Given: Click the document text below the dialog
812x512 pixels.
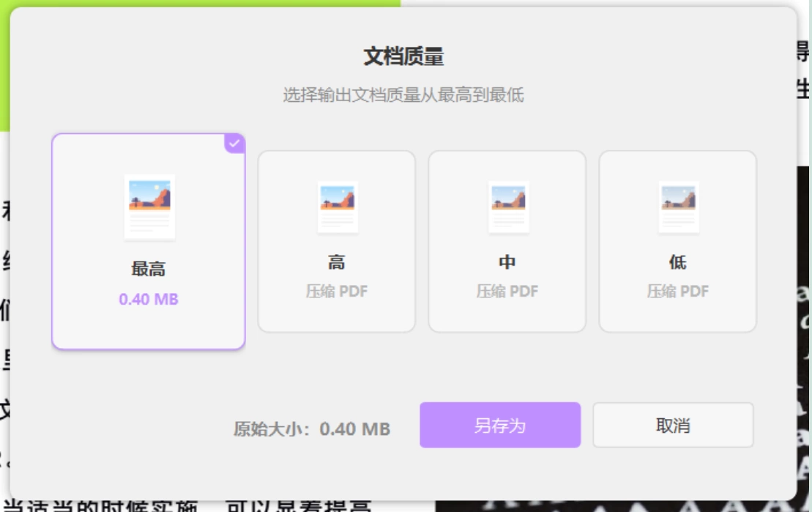Looking at the screenshot, I should point(187,506).
